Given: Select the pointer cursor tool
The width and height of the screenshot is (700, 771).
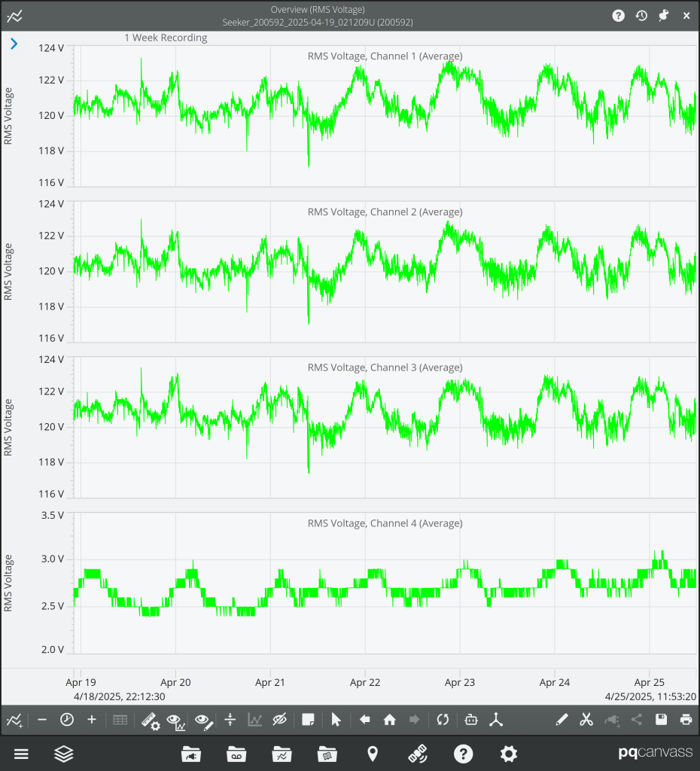Looking at the screenshot, I should pyautogui.click(x=336, y=720).
